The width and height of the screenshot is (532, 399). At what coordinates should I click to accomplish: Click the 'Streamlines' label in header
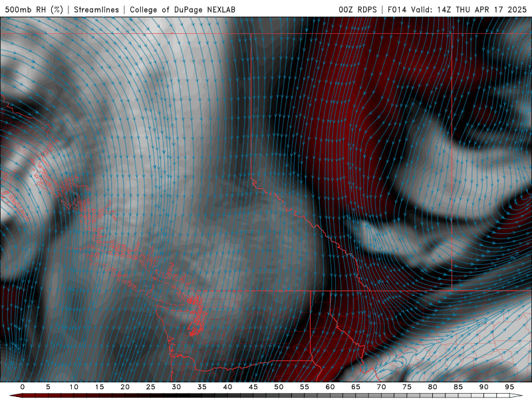(x=96, y=9)
